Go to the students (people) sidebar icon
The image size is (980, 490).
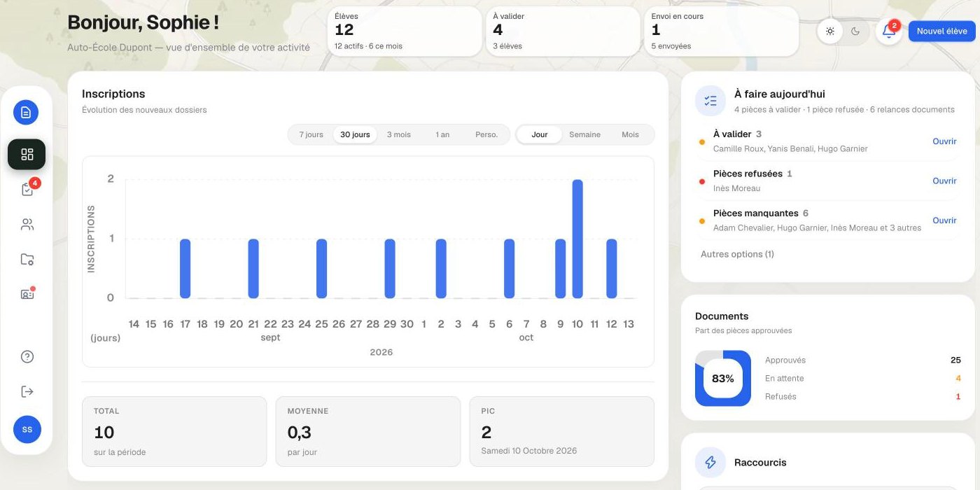coord(27,225)
